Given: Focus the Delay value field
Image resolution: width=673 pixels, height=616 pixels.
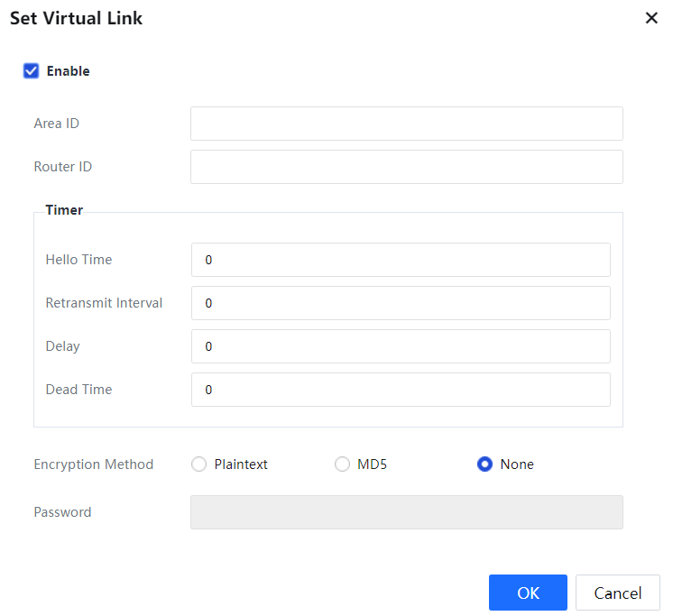Looking at the screenshot, I should click(x=401, y=346).
